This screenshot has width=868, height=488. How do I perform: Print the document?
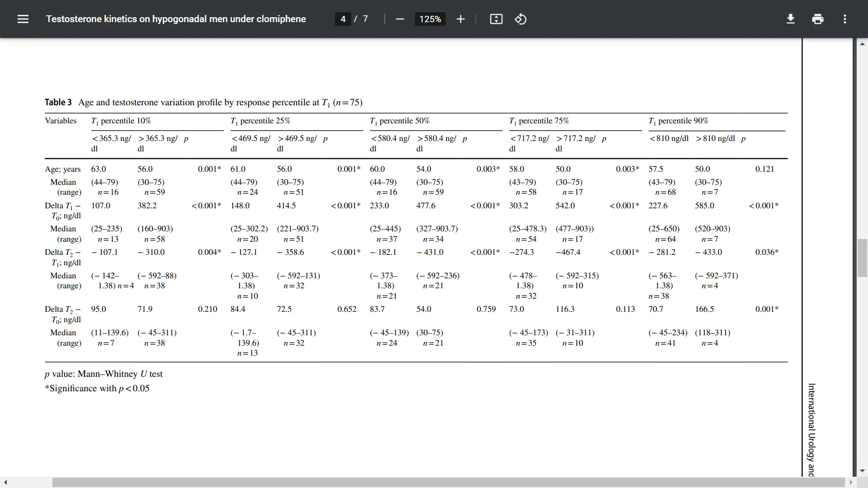pos(817,19)
